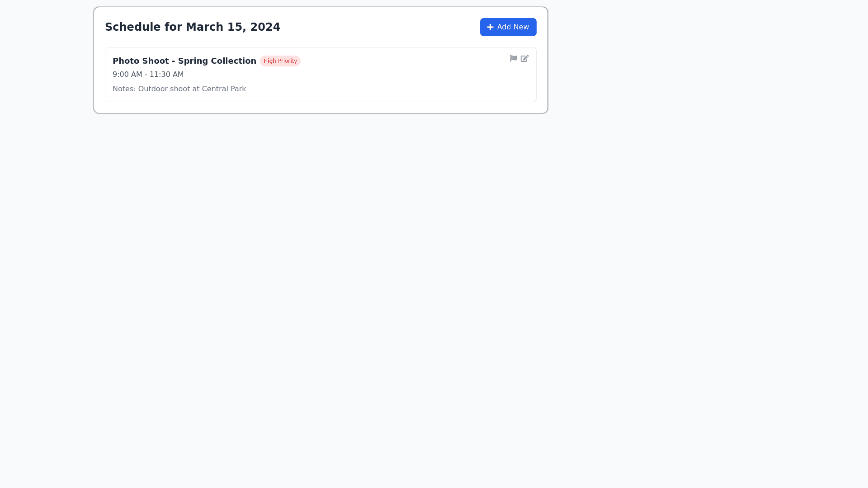Click the 11:30 AM end time

166,75
